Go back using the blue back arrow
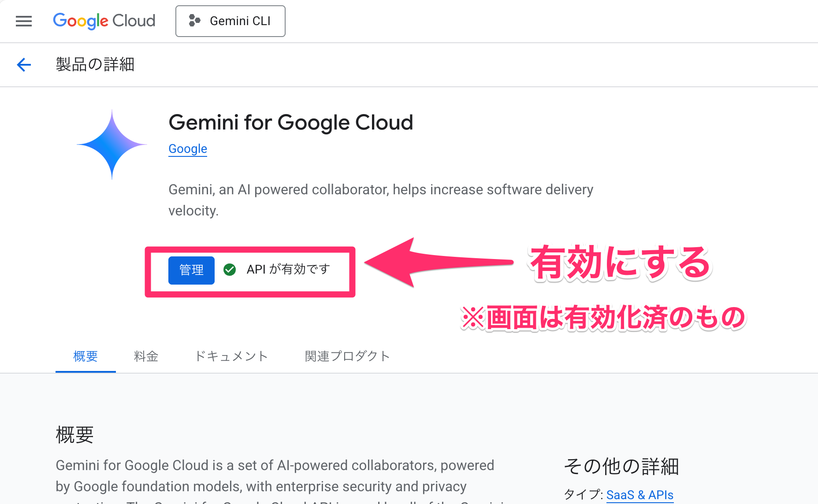818x504 pixels. [24, 64]
